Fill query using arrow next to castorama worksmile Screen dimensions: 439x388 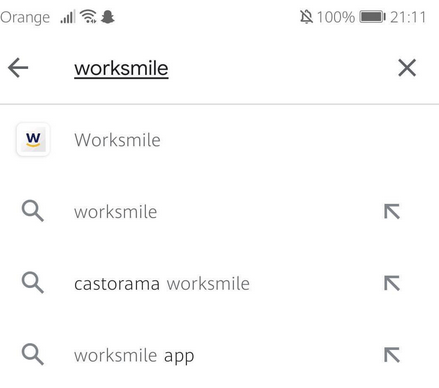point(392,283)
